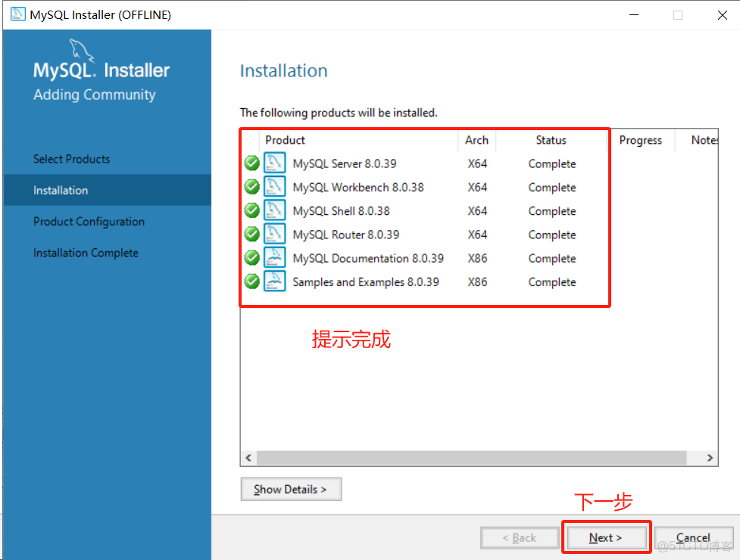
Task: Click the MySQL Server 8.0.39 dolphin icon
Action: [x=274, y=163]
